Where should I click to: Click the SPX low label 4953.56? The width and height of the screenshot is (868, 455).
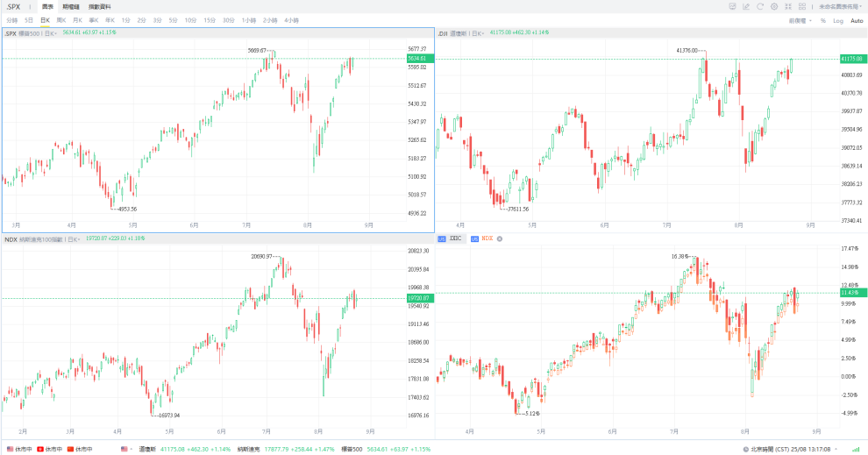(x=127, y=210)
